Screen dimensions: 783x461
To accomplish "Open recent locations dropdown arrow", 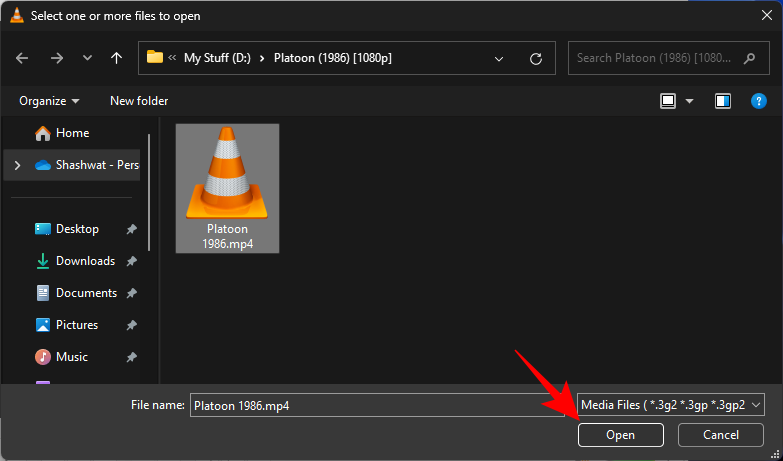I will click(87, 58).
